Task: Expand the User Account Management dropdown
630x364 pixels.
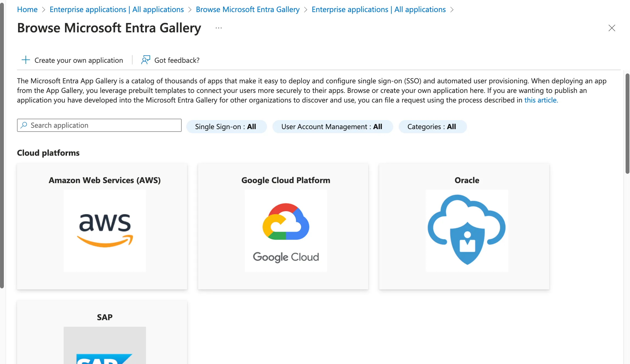Action: [332, 127]
